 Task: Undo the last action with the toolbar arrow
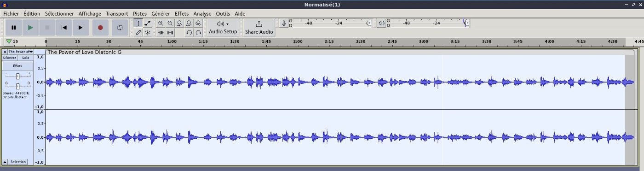pyautogui.click(x=189, y=32)
